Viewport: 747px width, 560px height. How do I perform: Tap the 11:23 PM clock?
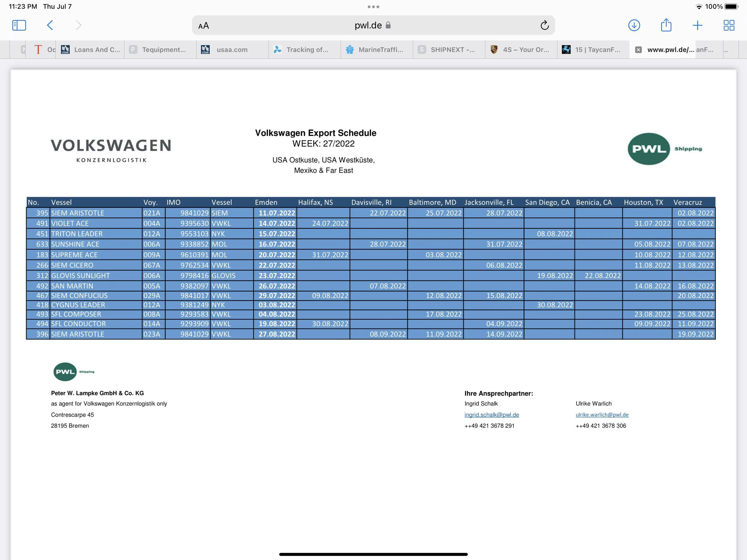point(23,6)
